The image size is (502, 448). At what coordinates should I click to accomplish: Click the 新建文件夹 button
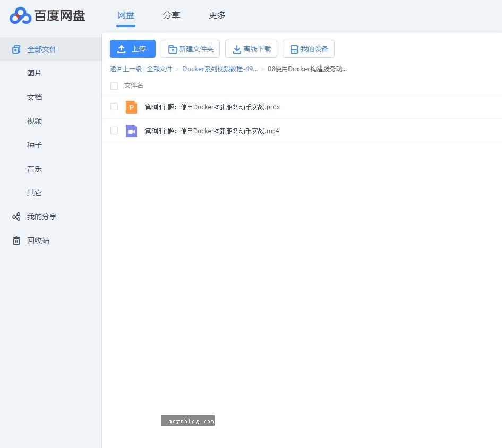point(190,48)
